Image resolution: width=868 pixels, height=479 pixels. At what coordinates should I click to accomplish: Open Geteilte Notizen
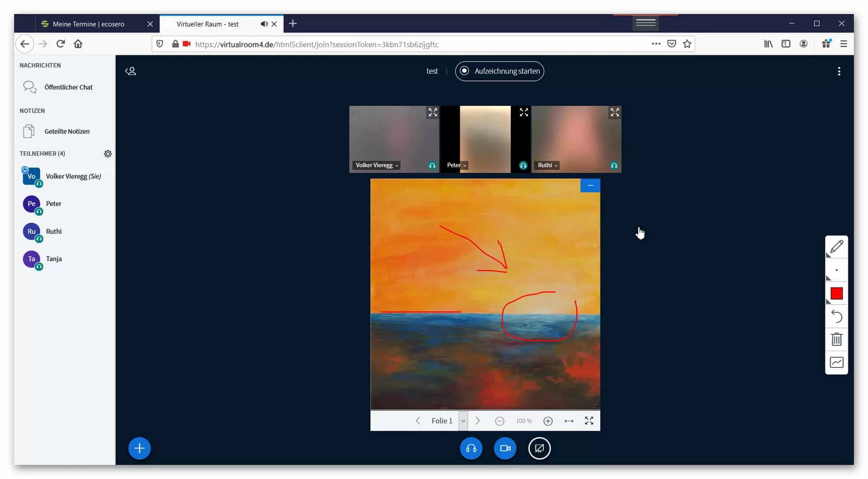67,131
